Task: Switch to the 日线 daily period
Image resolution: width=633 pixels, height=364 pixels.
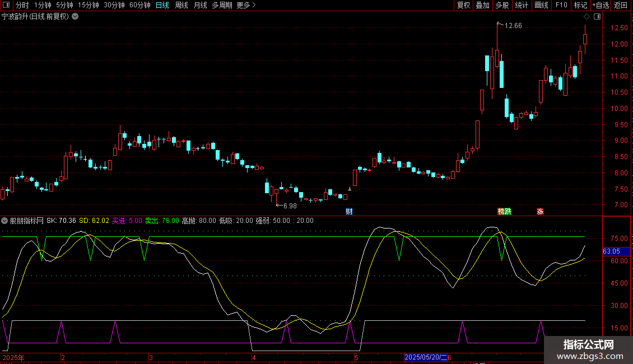Action: click(162, 6)
